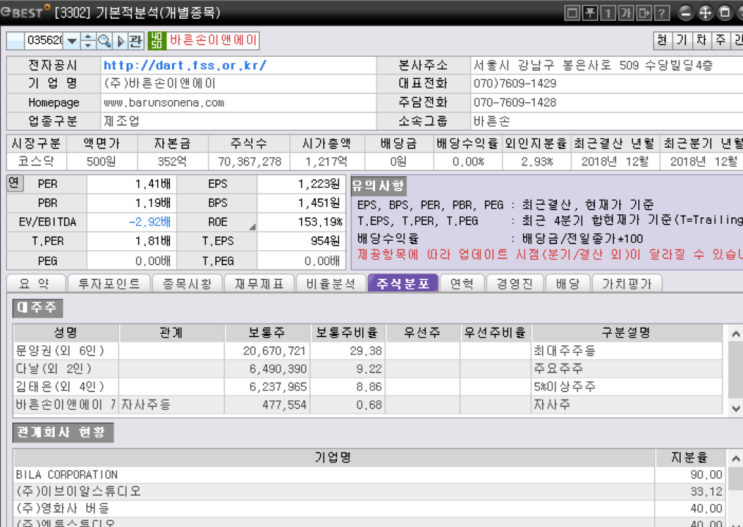
Task: Select the 김태은(외 4인) shareholder row
Action: point(368,387)
